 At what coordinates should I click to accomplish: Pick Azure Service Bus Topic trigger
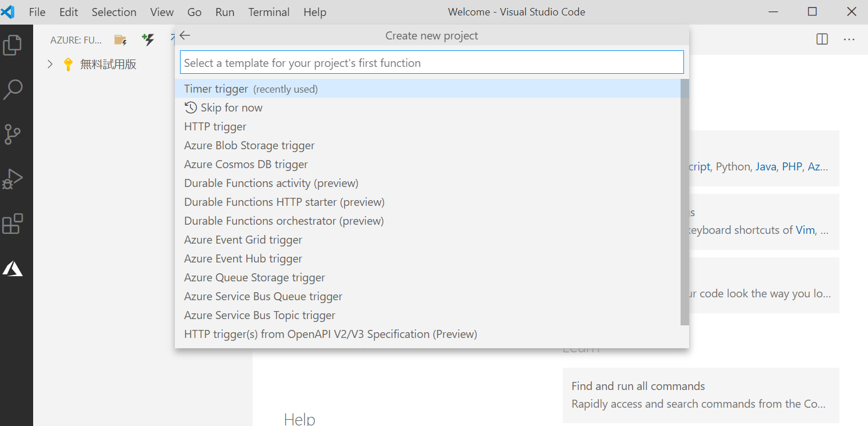click(x=427, y=315)
